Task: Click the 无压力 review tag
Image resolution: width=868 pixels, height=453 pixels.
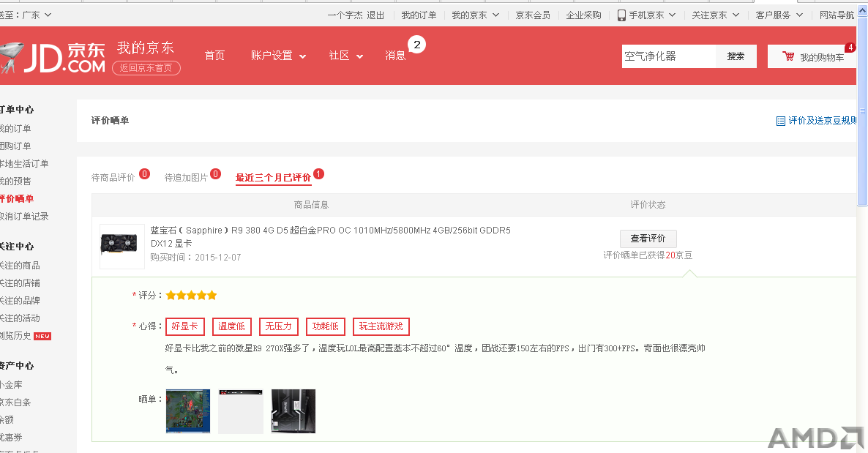Action: (278, 326)
